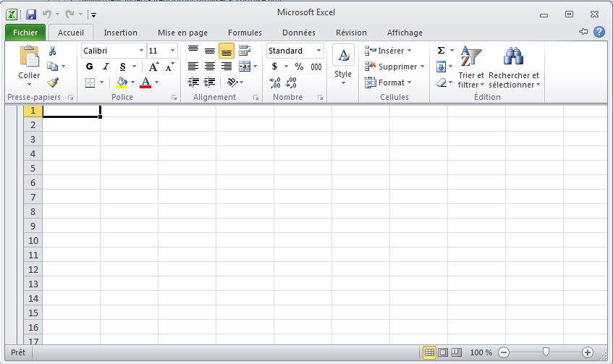Click the AutoSum sigma icon

point(441,51)
